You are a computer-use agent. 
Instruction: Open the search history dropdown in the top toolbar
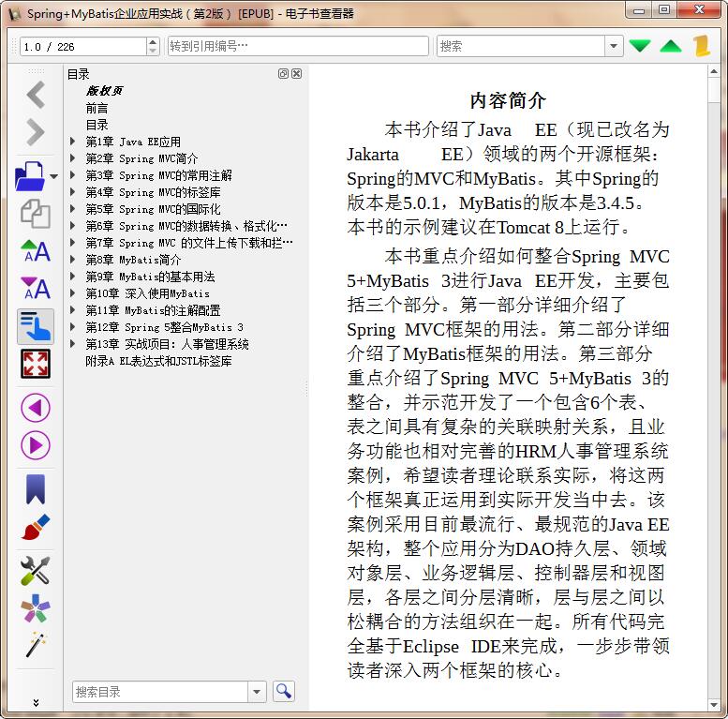(x=614, y=46)
